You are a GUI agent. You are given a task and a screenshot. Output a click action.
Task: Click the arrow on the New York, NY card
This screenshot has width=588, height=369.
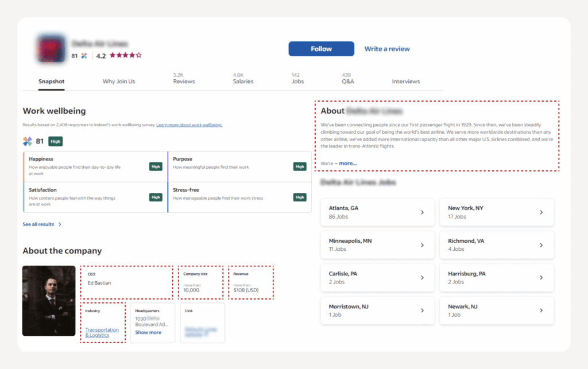540,212
